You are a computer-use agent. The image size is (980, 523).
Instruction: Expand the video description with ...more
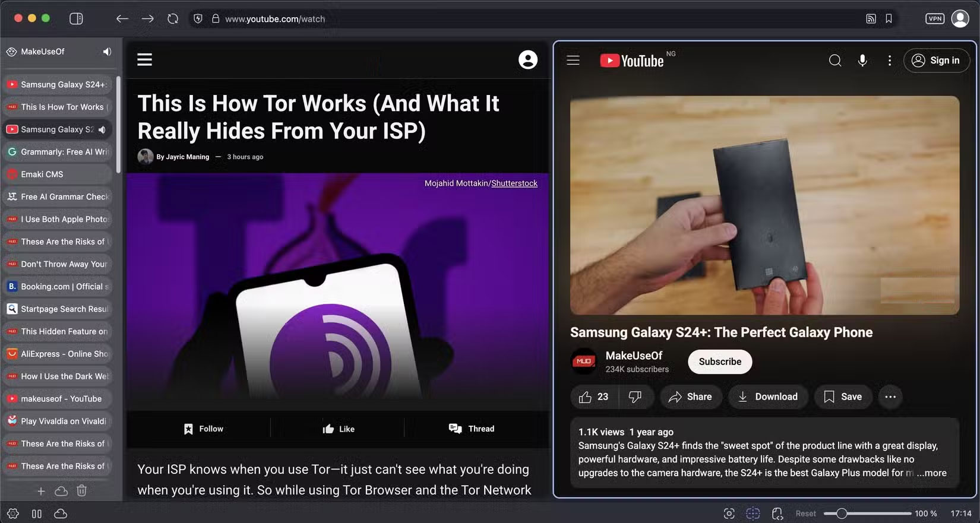click(x=932, y=473)
